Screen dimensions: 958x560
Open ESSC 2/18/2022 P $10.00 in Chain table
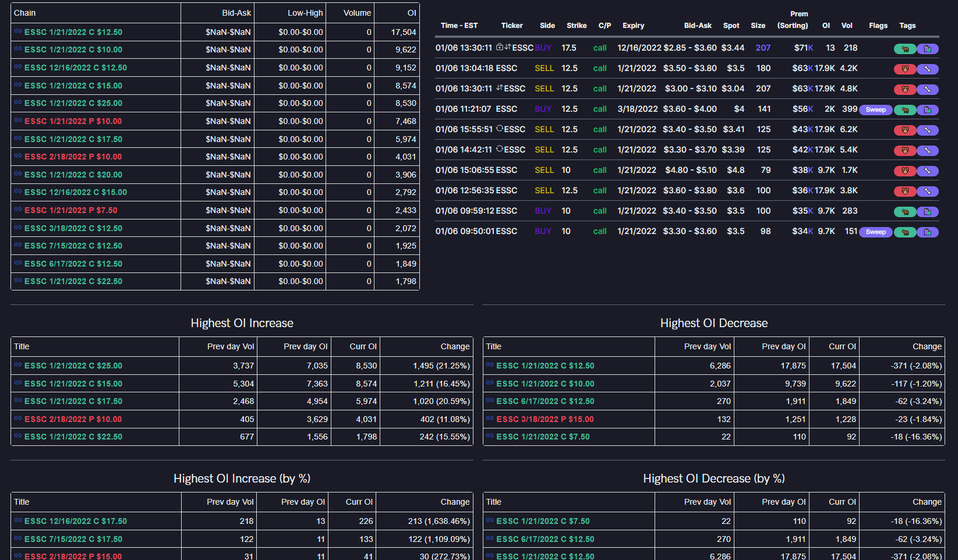73,157
